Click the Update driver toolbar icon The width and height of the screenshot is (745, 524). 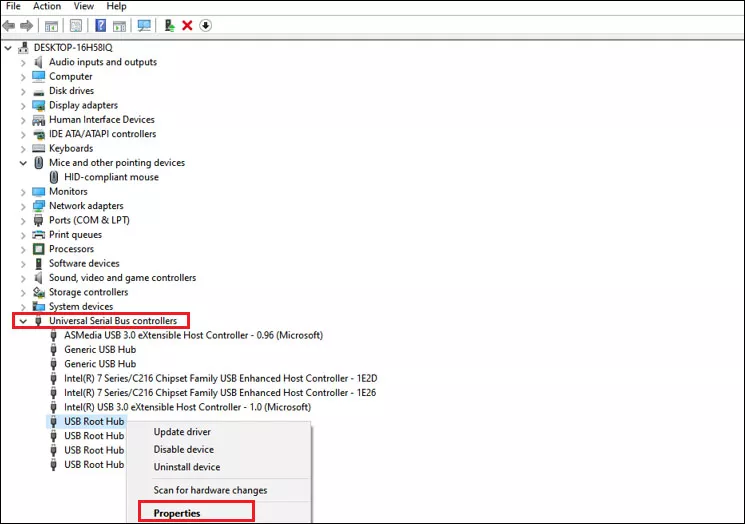[x=169, y=26]
